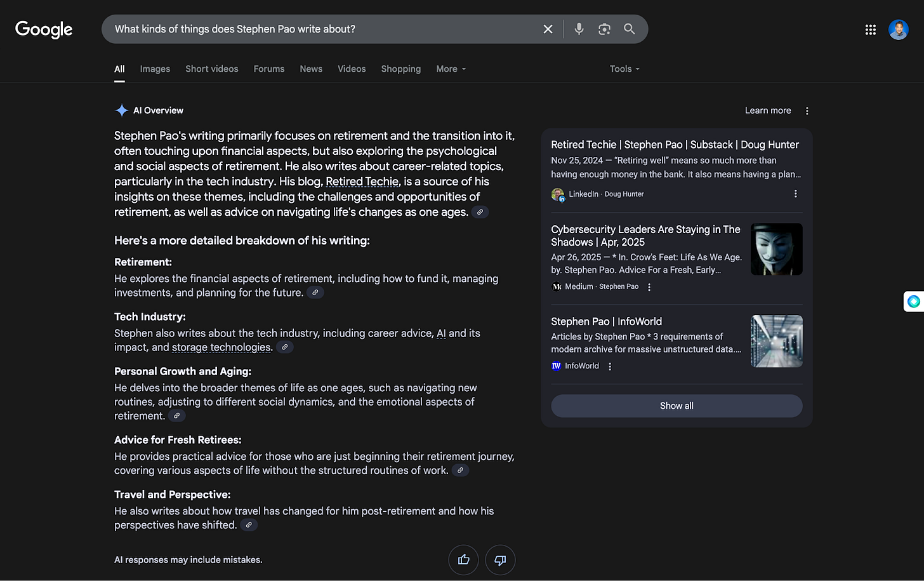The image size is (924, 581).
Task: Open source link chip in Personal Growth section
Action: pyautogui.click(x=177, y=416)
